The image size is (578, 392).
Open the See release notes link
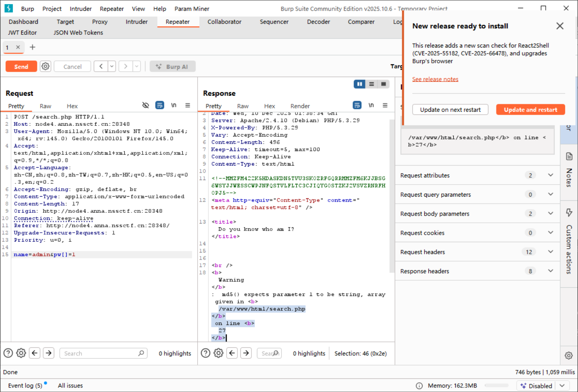pyautogui.click(x=435, y=79)
